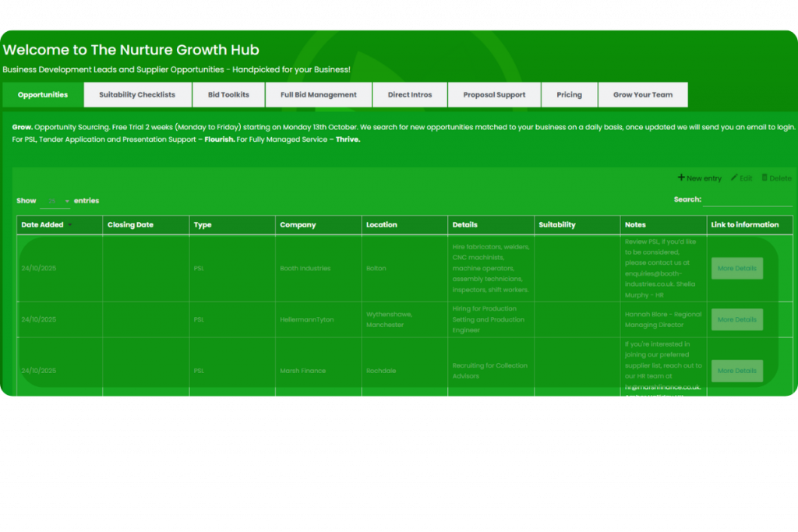The height and width of the screenshot is (532, 798).
Task: Go to the Full Bid Management tab
Action: coord(318,95)
